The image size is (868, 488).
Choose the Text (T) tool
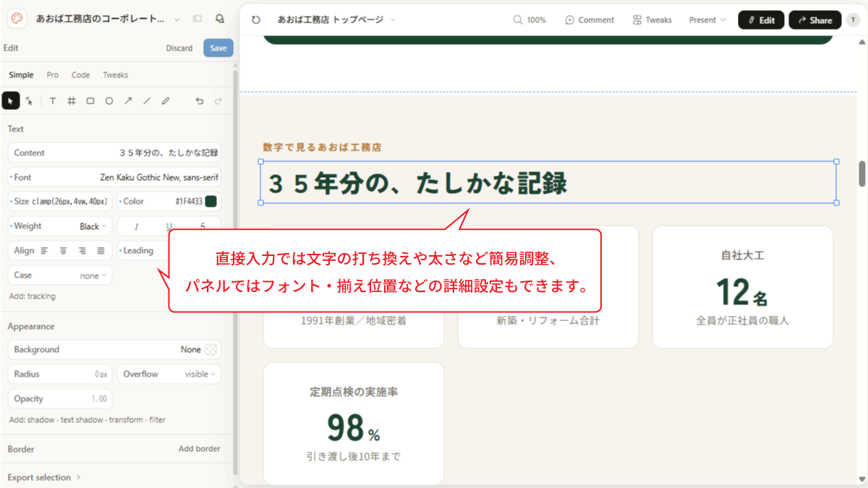coord(52,101)
